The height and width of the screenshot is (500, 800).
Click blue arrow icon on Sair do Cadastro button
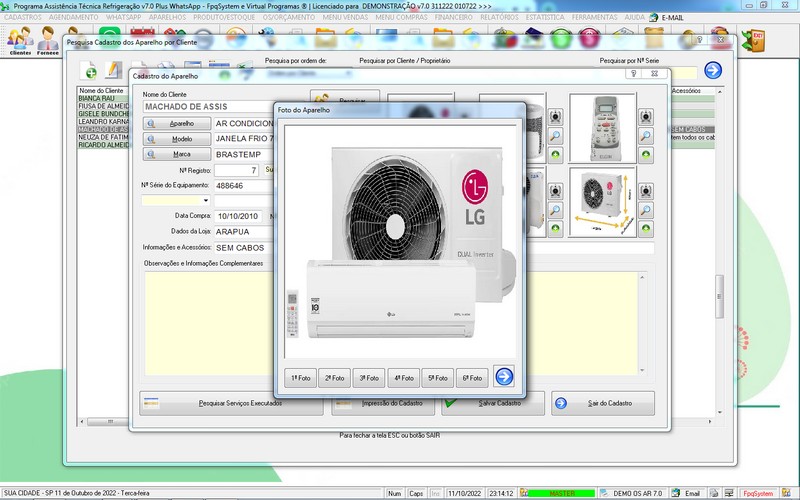(561, 403)
